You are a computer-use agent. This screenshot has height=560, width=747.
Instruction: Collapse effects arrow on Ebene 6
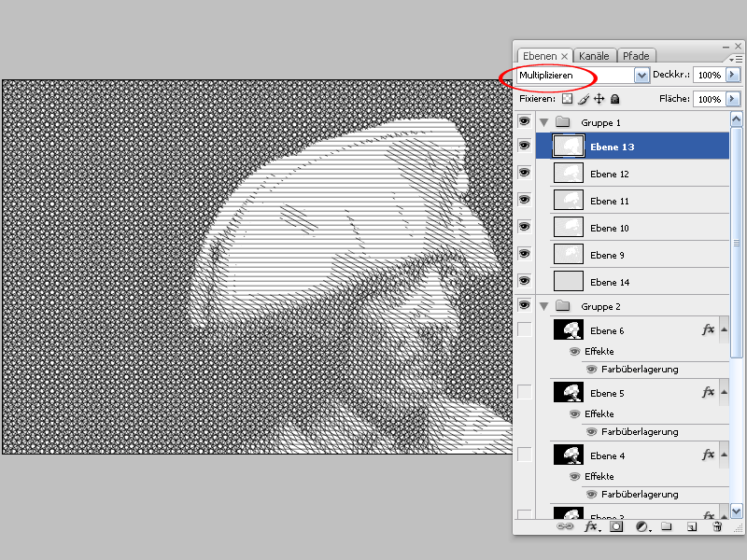point(725,329)
